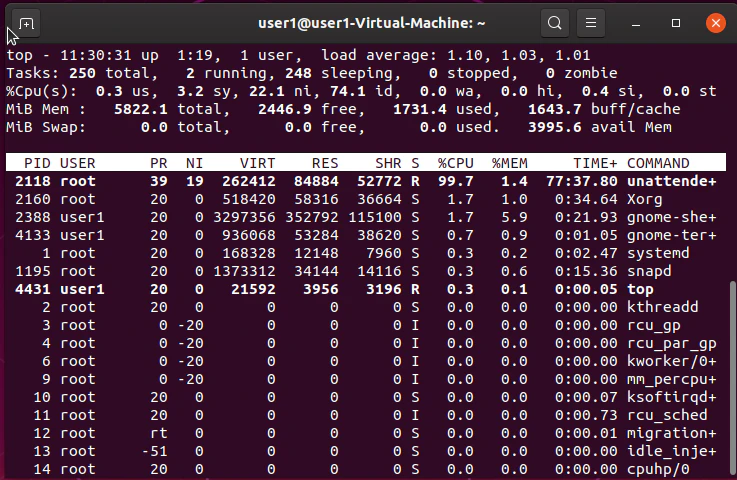The image size is (737, 480).
Task: Click the 77:37.80 TIME+ value
Action: click(x=582, y=181)
